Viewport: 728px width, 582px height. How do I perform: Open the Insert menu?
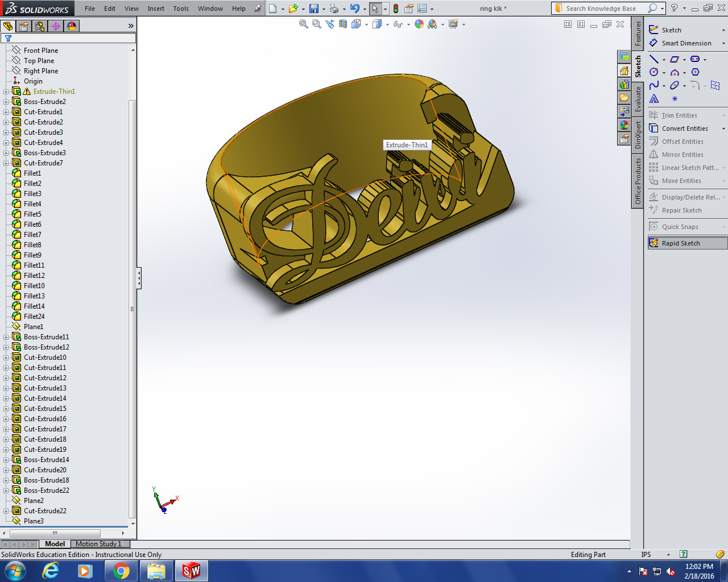pos(156,9)
